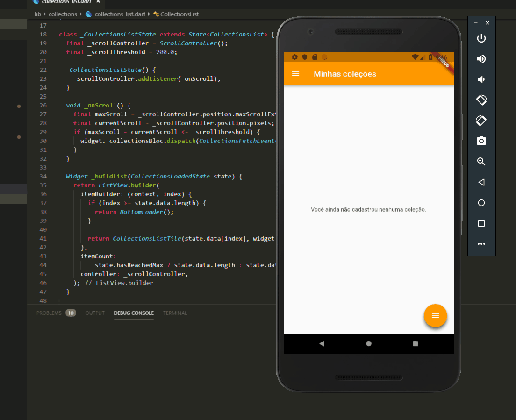Click line number 34 in gutter
Viewport: 516px width, 420px height.
click(43, 176)
